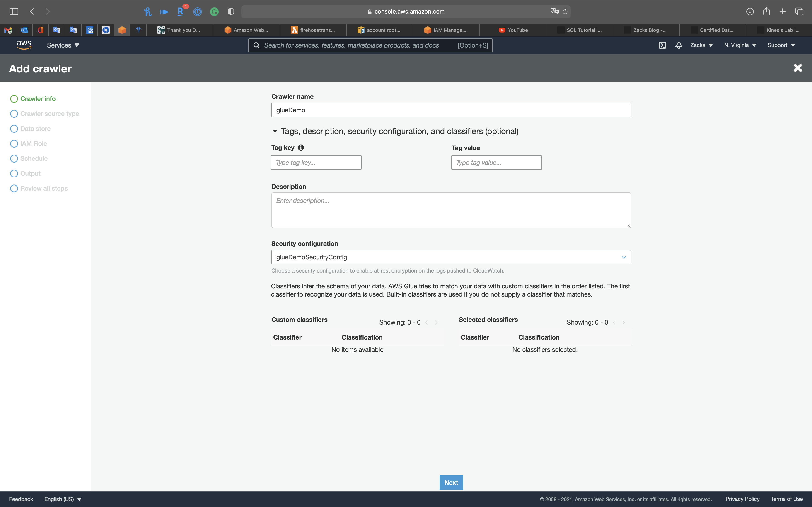Click the Safari share icon
Image resolution: width=812 pixels, height=507 pixels.
pyautogui.click(x=766, y=11)
